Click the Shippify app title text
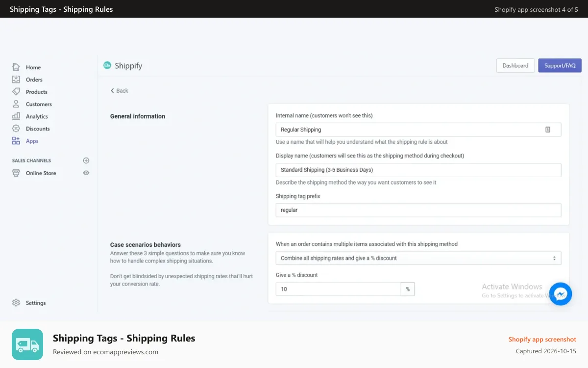The height and width of the screenshot is (368, 588). (128, 66)
